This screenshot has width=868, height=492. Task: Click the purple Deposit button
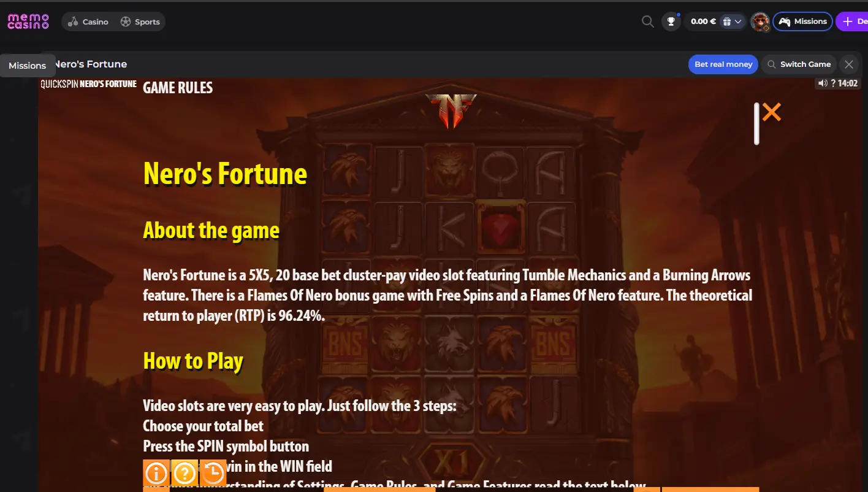[x=853, y=21]
